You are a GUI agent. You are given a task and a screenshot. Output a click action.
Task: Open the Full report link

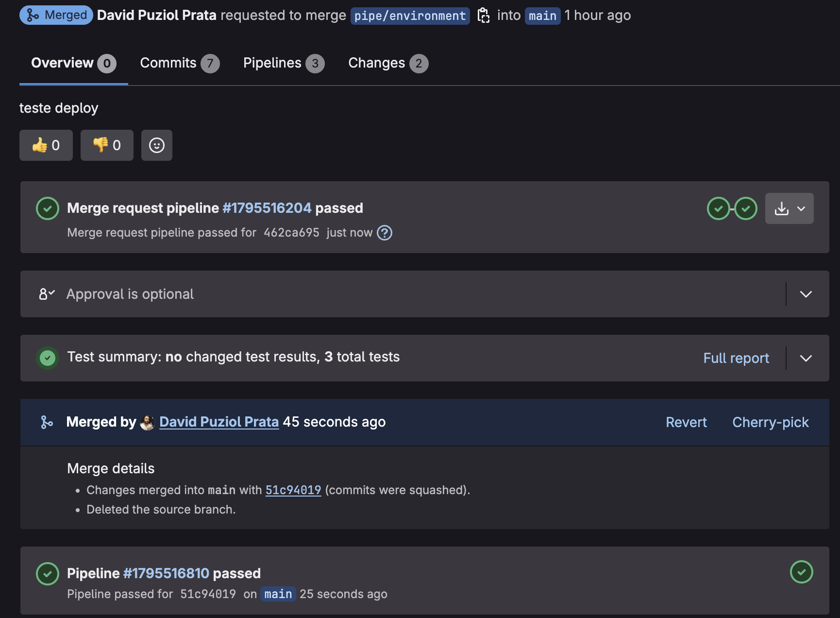[736, 358]
